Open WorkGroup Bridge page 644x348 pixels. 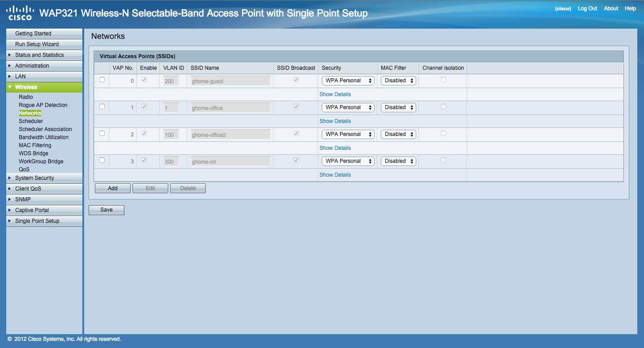(41, 161)
